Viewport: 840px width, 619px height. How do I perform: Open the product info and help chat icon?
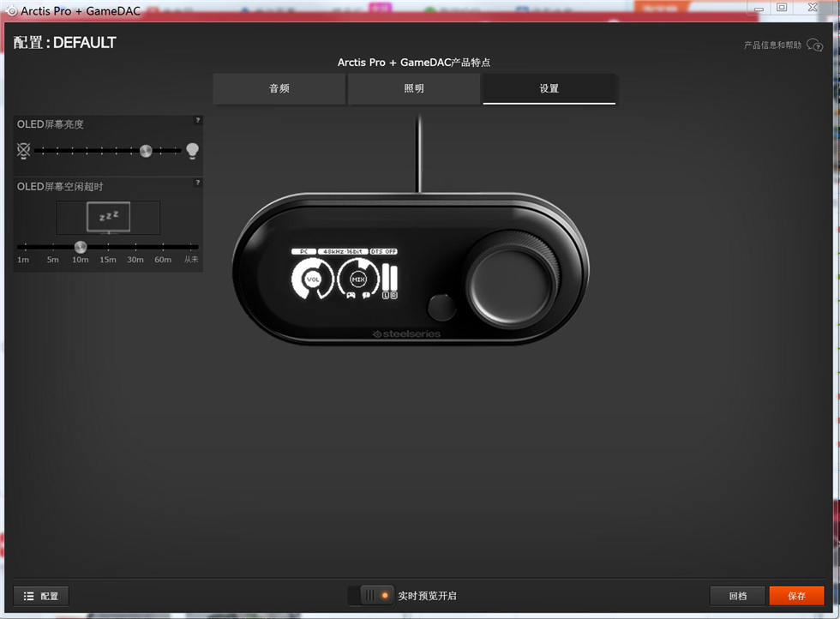pyautogui.click(x=815, y=45)
